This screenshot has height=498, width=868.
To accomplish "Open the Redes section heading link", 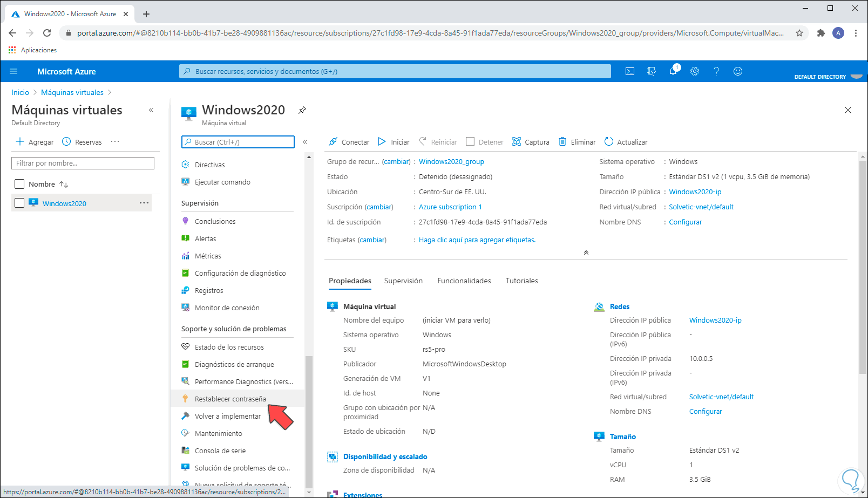I will (620, 306).
